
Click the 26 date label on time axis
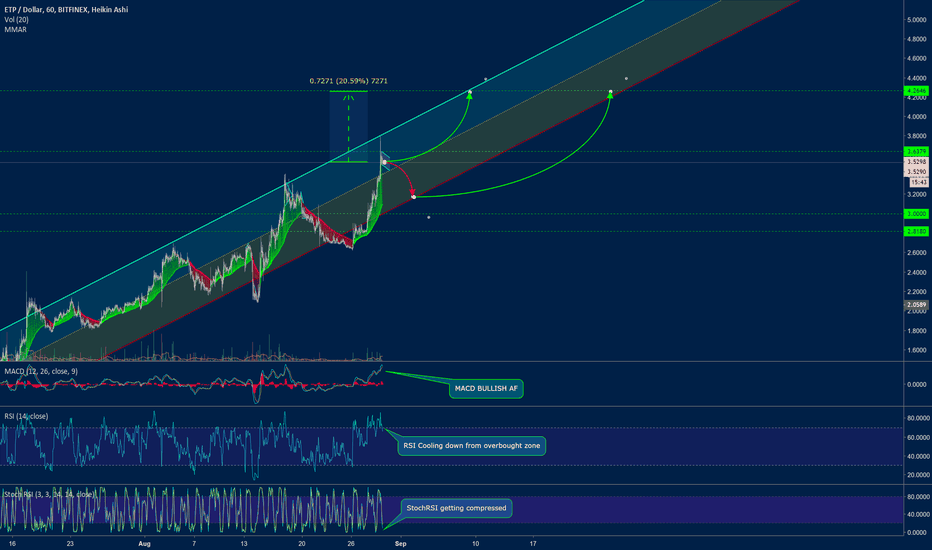pyautogui.click(x=351, y=543)
